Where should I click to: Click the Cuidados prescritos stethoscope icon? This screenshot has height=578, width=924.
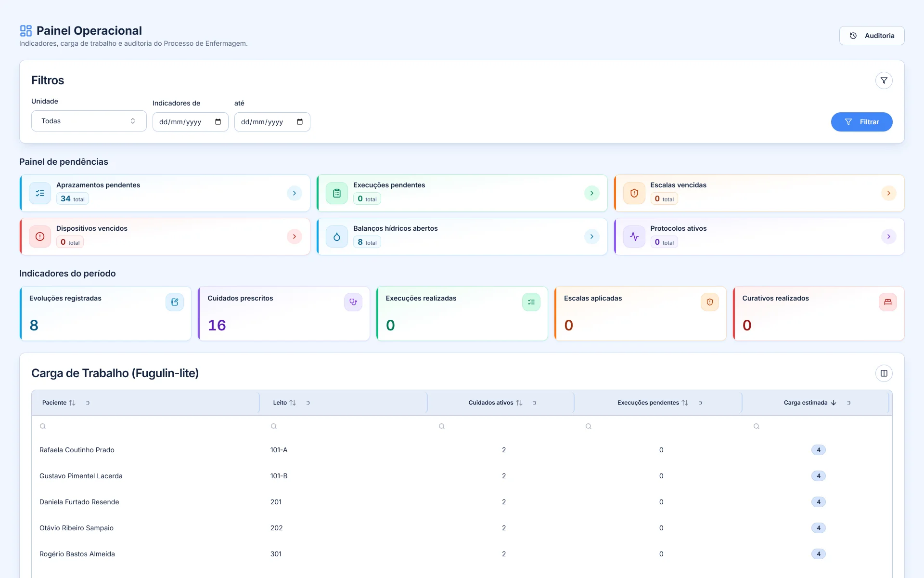pos(353,302)
